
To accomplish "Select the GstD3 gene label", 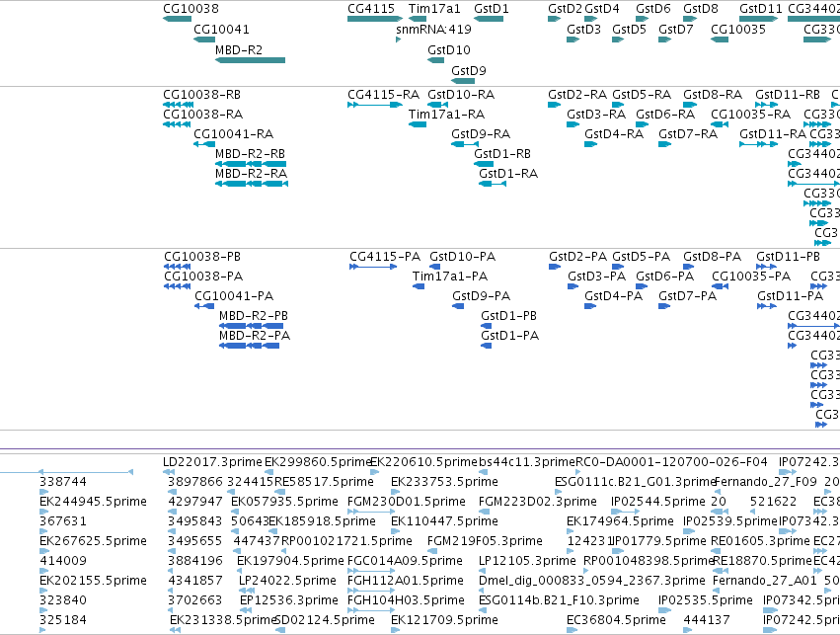I will pyautogui.click(x=584, y=30).
